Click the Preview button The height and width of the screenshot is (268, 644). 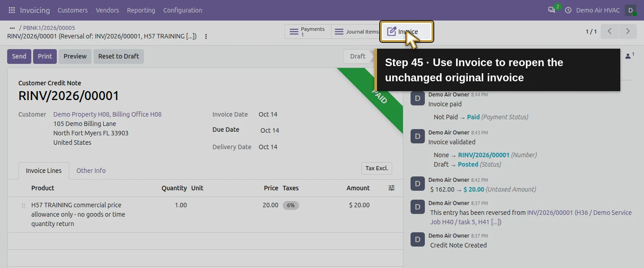[75, 56]
